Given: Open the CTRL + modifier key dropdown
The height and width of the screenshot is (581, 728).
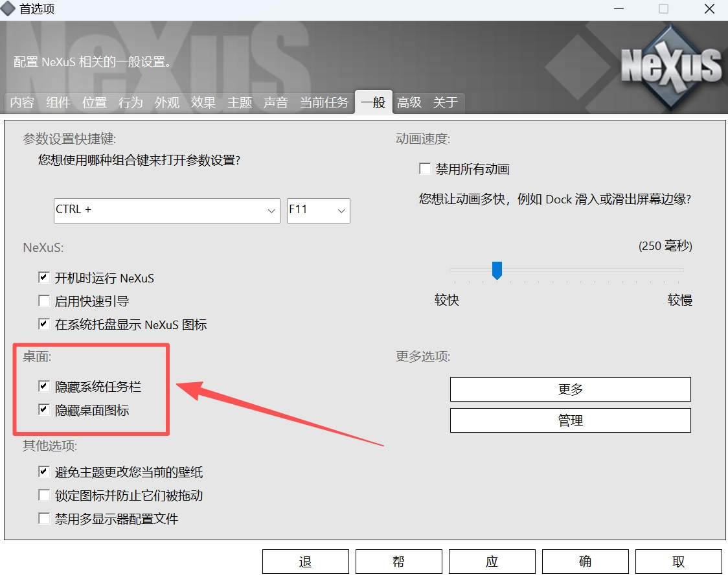Looking at the screenshot, I should (166, 211).
